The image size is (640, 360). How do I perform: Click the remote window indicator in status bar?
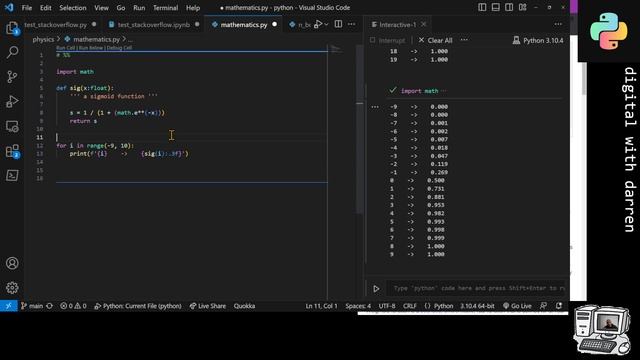[9, 306]
